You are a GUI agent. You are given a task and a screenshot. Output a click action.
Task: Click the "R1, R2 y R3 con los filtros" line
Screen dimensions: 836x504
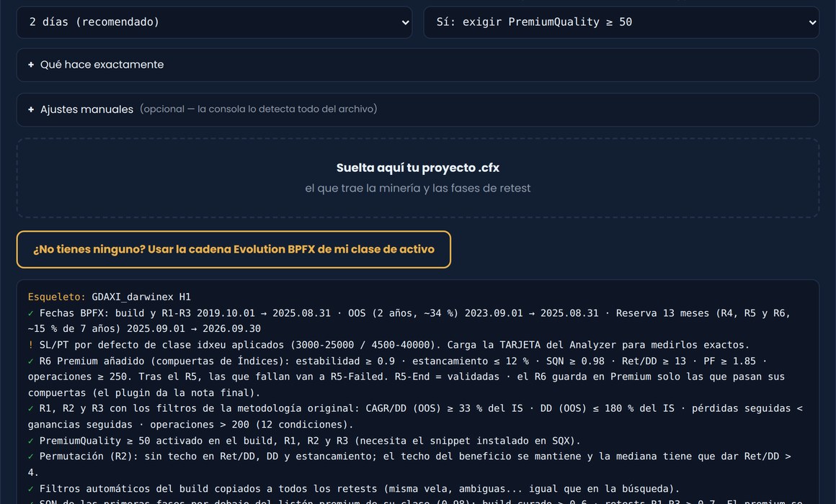tap(415, 416)
